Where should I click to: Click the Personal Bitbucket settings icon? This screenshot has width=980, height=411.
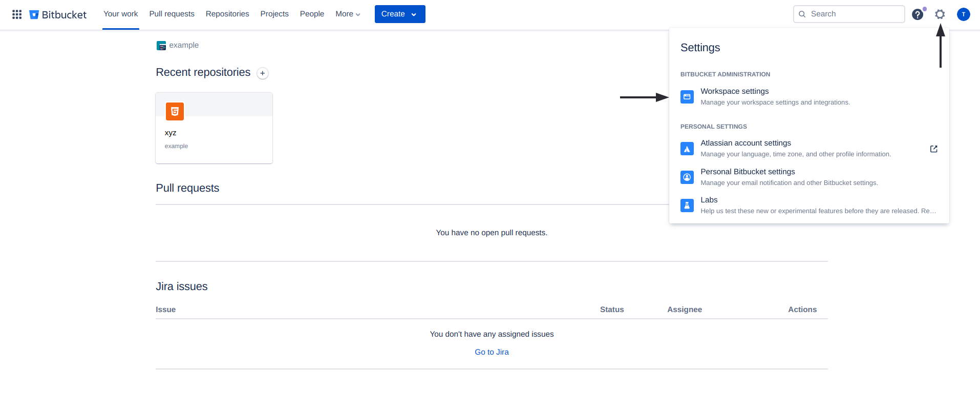coord(687,177)
